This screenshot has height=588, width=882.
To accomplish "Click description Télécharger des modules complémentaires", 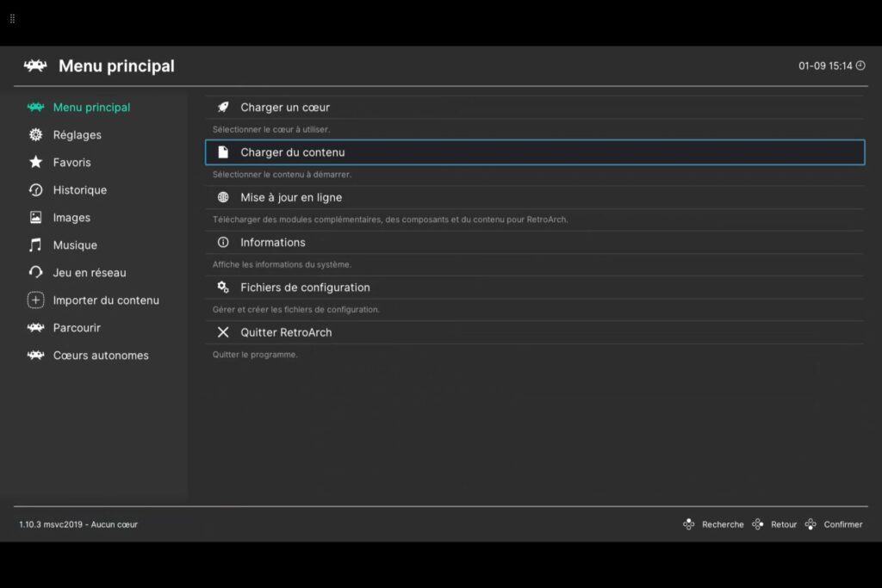I will (x=390, y=220).
